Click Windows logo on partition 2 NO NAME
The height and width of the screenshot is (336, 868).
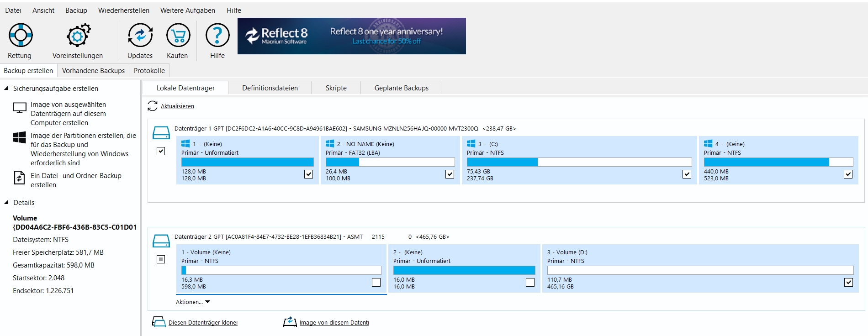tap(330, 143)
